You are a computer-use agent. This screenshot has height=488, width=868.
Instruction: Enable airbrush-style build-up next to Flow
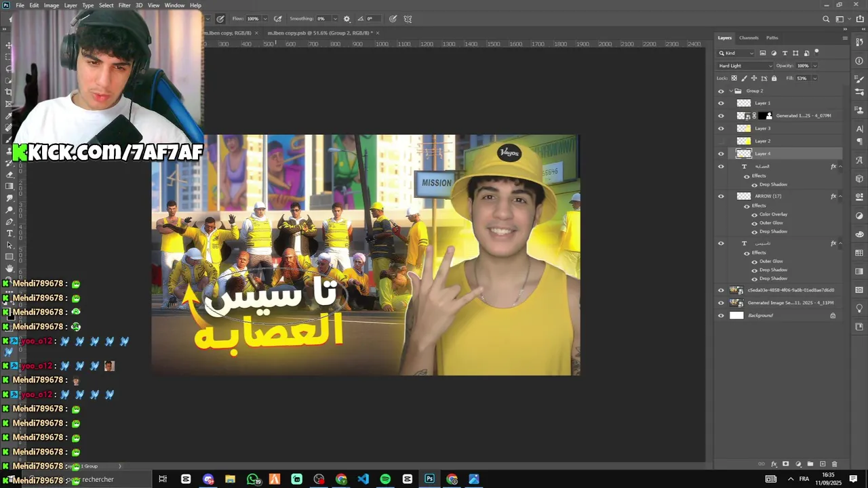coord(277,19)
